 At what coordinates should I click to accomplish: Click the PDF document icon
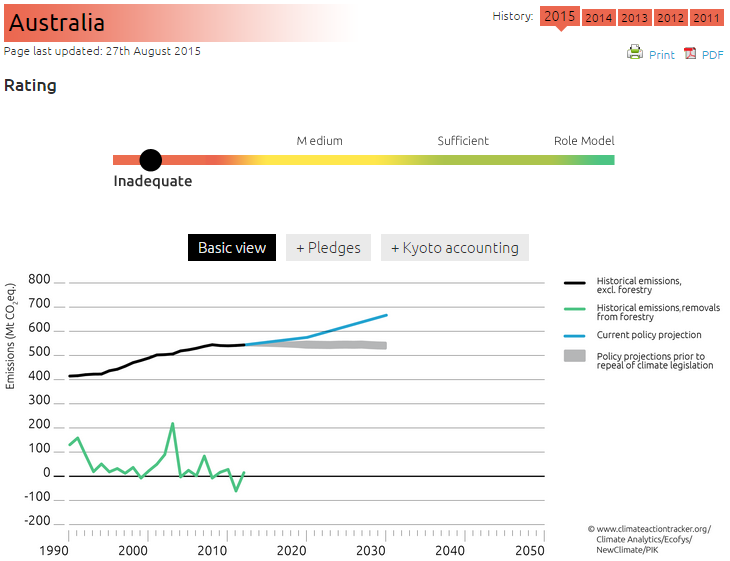(690, 54)
